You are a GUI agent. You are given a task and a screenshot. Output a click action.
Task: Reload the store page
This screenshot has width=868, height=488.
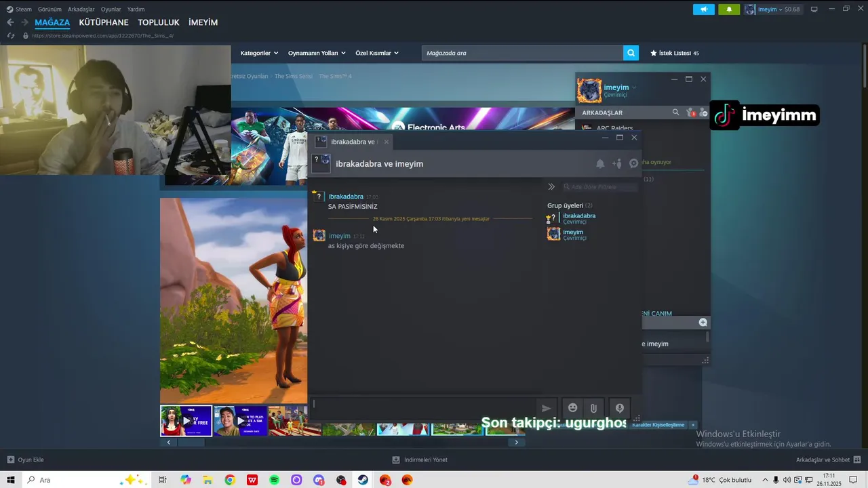(10, 36)
